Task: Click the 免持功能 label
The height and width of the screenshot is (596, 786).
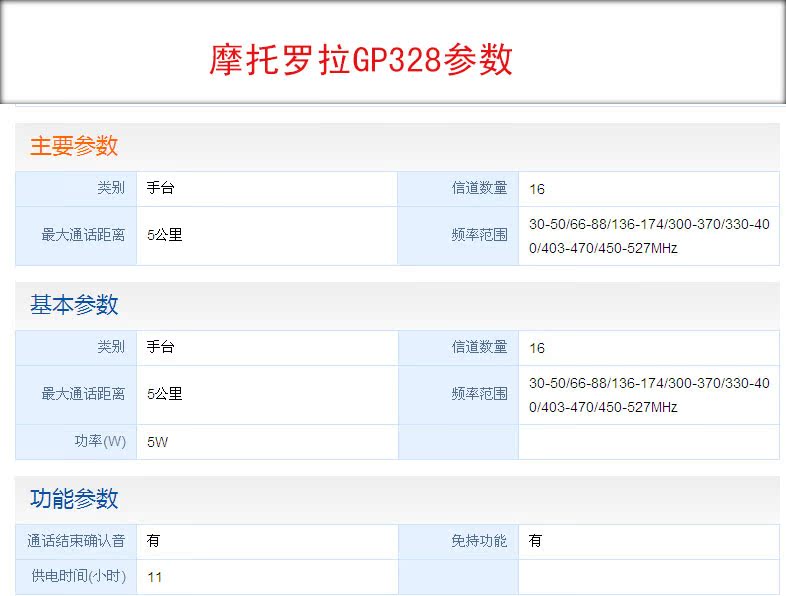Action: coord(479,541)
